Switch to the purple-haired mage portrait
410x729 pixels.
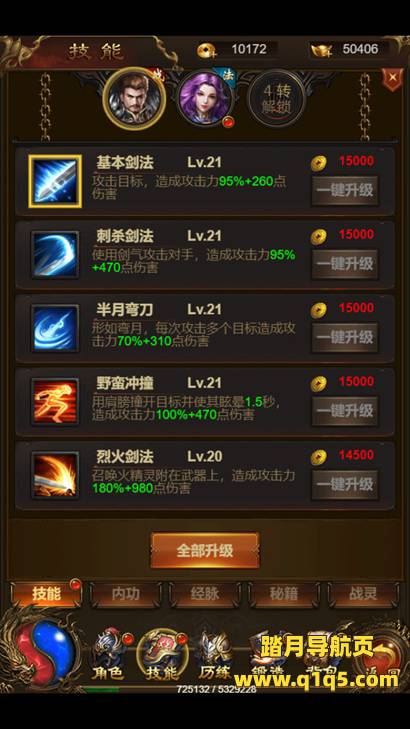206,99
